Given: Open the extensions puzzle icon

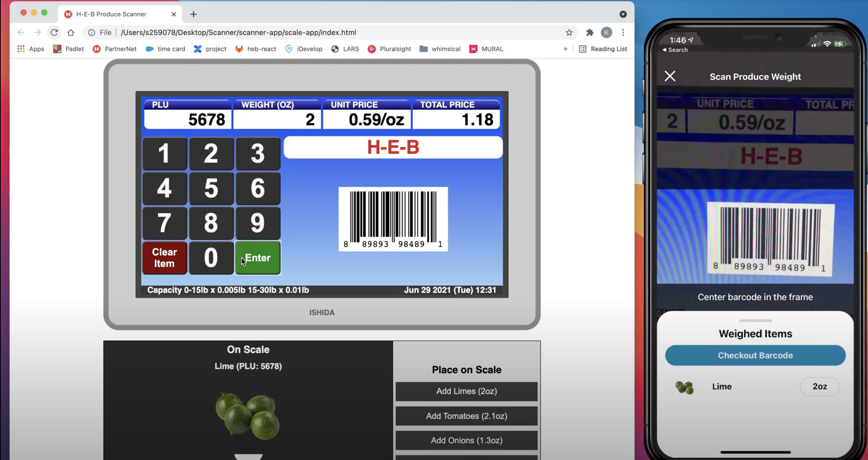Looking at the screenshot, I should coord(590,33).
